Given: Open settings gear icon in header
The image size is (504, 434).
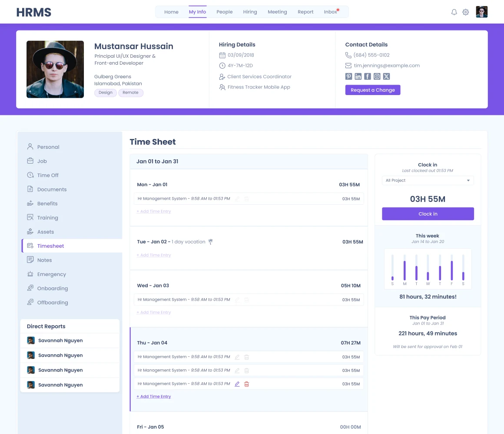Looking at the screenshot, I should pos(465,12).
